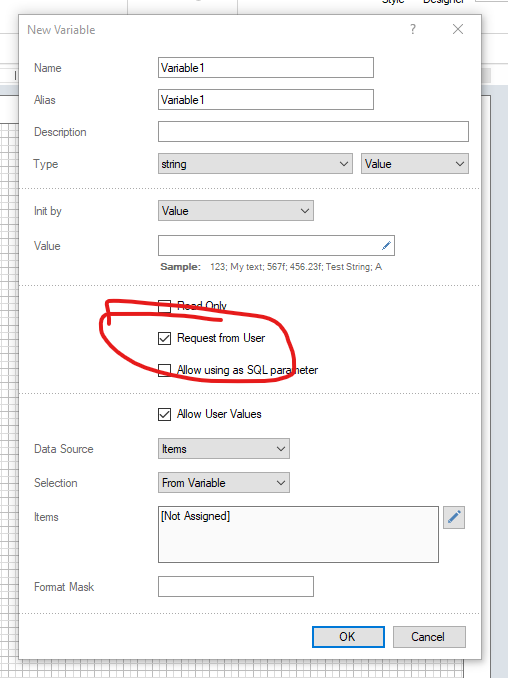Enable the Read Only checkbox

(164, 306)
